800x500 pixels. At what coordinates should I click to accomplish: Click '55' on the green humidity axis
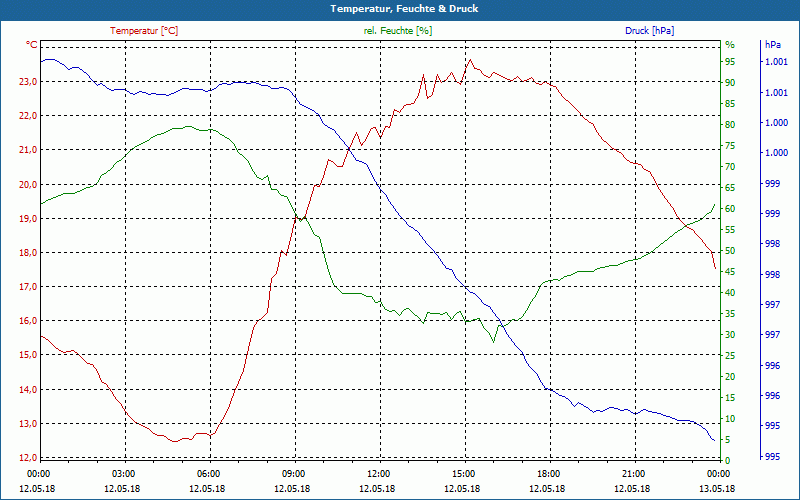(730, 230)
